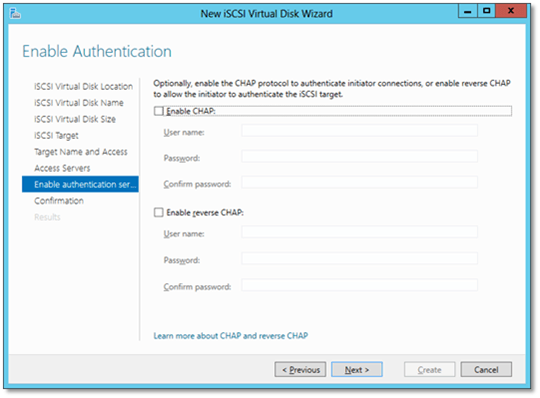Minimize the iSCSI wizard window
540x398 pixels.
[468, 11]
